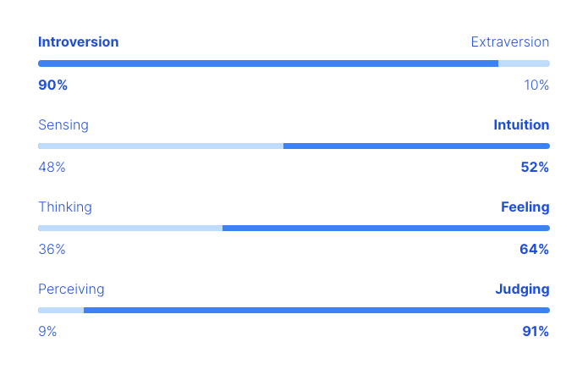The width and height of the screenshot is (588, 375).
Task: Select the Feeling label
Action: click(x=525, y=207)
